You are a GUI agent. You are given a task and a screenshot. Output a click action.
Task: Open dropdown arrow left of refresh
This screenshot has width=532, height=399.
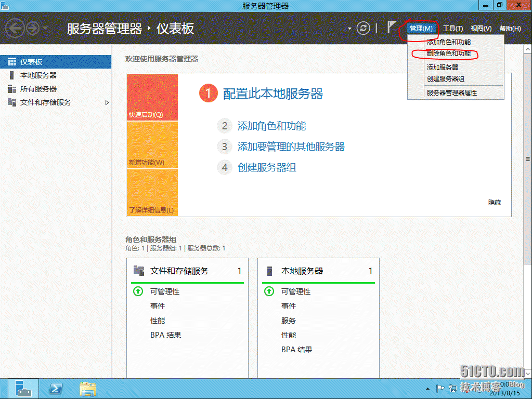coord(349,29)
